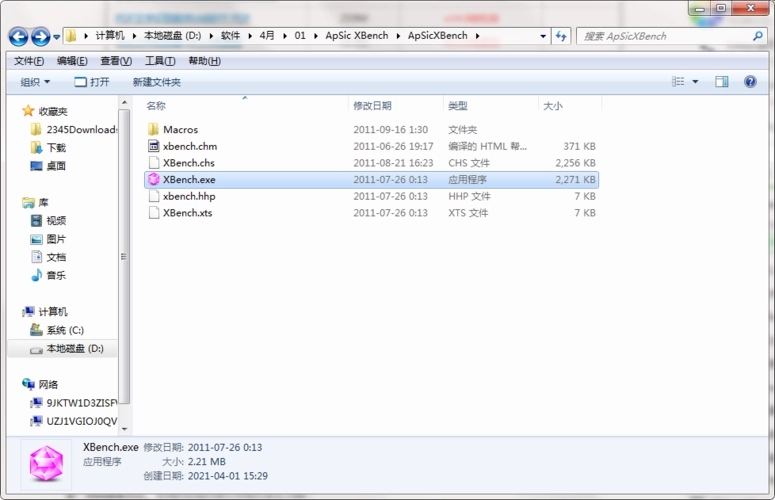775x500 pixels.
Task: Select the Macros folder icon
Action: [154, 129]
